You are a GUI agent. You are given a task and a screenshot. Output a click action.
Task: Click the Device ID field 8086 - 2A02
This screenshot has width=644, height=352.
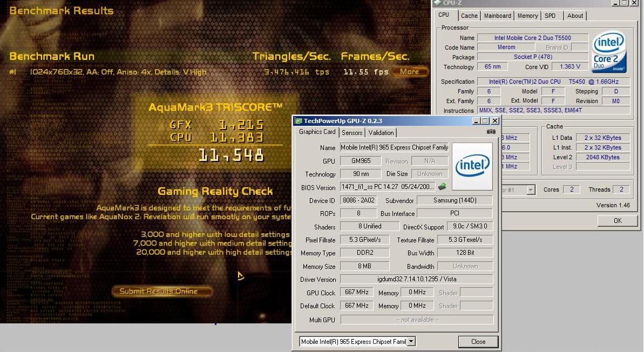358,200
